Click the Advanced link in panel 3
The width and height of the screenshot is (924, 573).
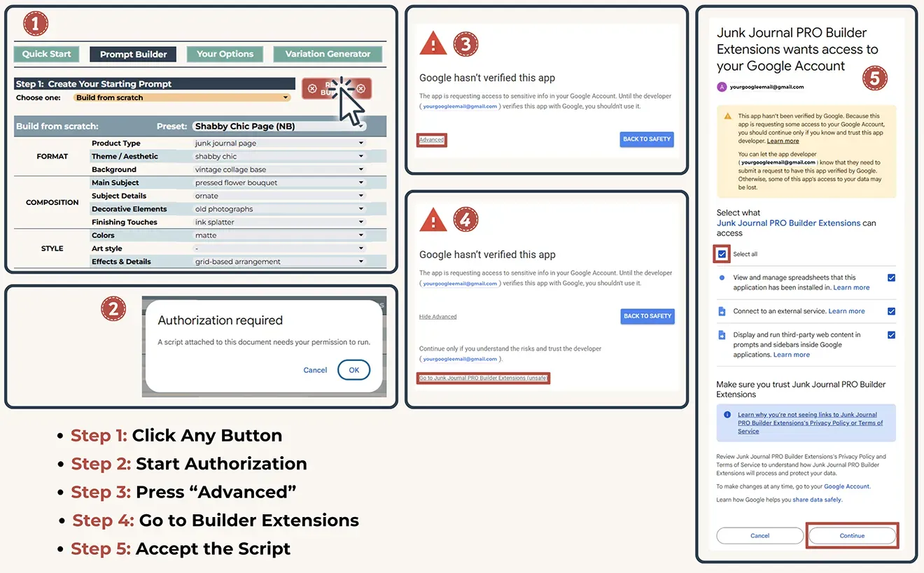[x=431, y=140]
